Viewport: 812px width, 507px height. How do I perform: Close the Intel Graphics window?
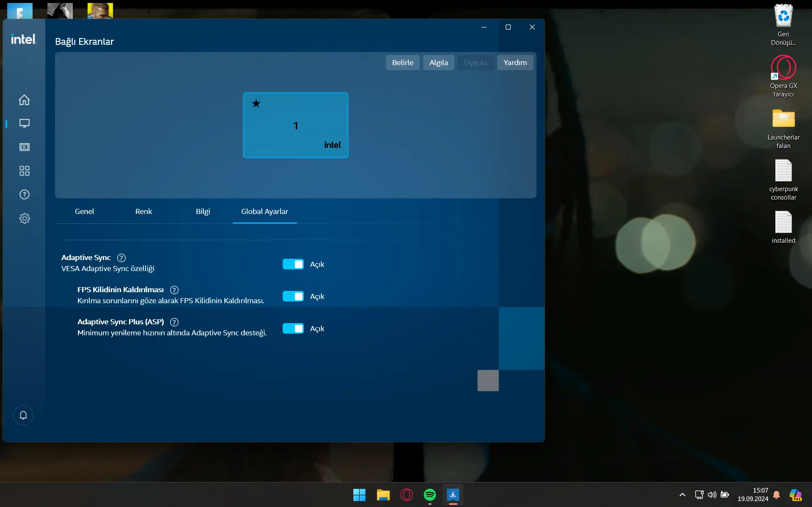[532, 27]
